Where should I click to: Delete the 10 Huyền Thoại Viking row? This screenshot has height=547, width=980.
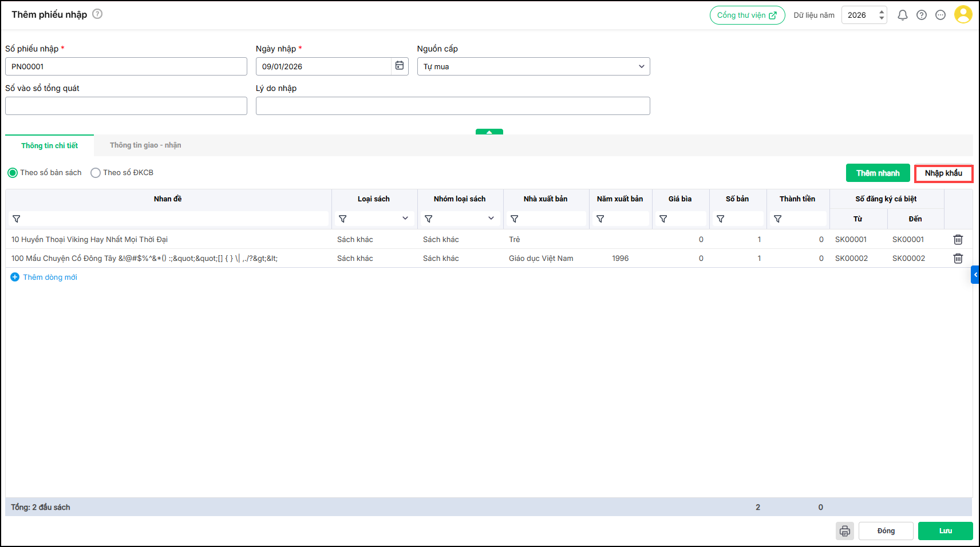click(958, 240)
